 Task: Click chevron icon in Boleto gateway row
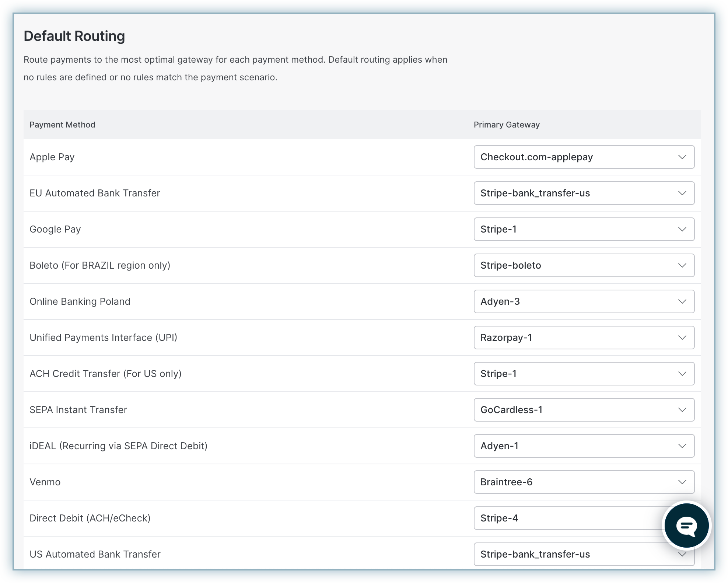point(682,265)
